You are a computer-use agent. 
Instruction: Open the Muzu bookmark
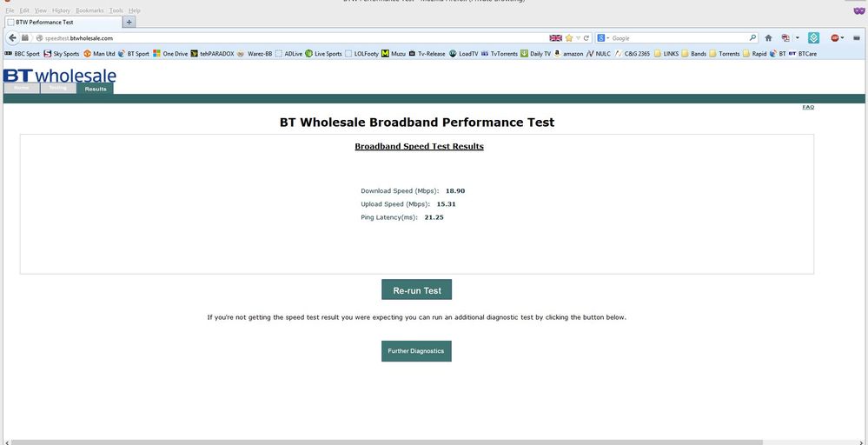(394, 54)
